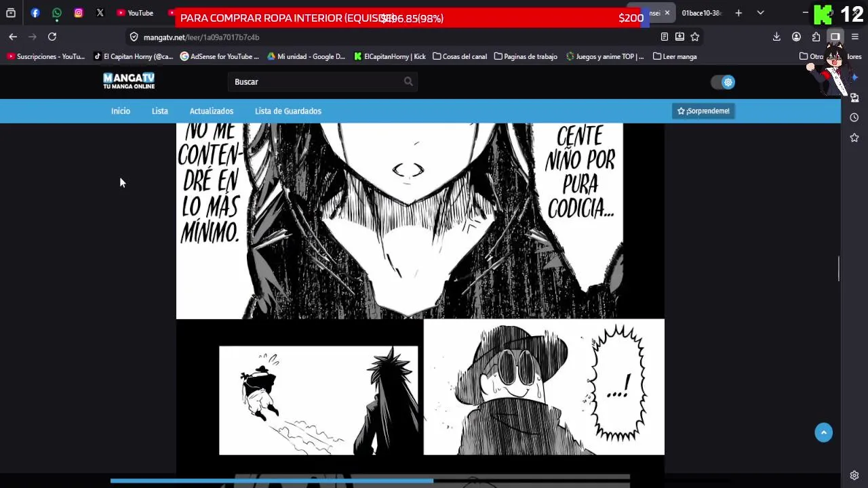The height and width of the screenshot is (488, 868).
Task: Open Mi unidad - Google Drive bookmark
Action: point(306,57)
